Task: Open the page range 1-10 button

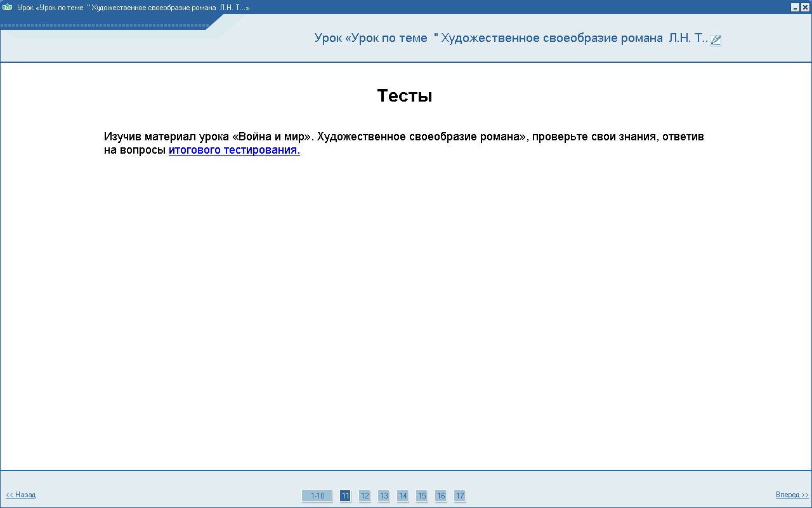Action: point(317,496)
